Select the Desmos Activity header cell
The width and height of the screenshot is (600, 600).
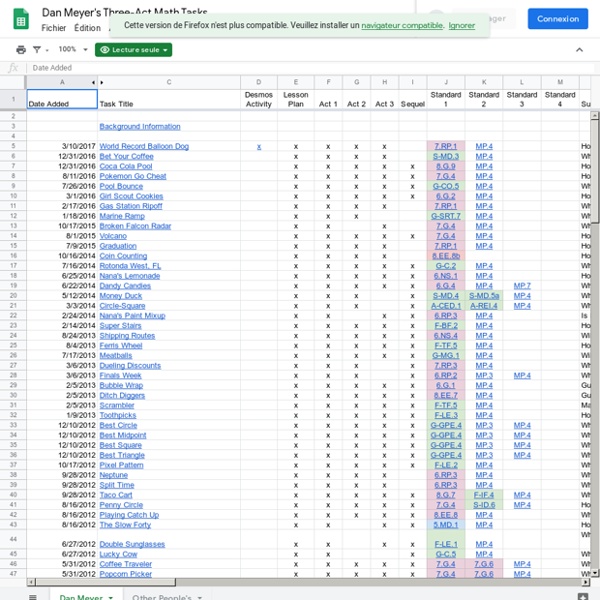259,99
